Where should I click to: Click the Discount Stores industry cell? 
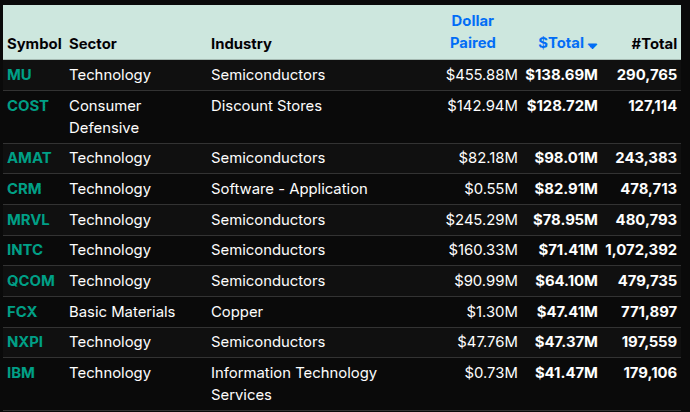pyautogui.click(x=266, y=106)
